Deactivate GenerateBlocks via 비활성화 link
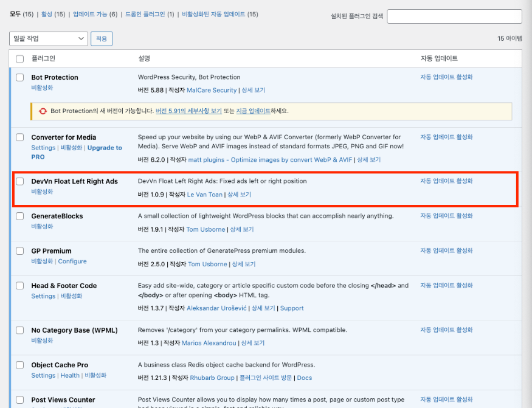The width and height of the screenshot is (532, 408). pyautogui.click(x=42, y=227)
